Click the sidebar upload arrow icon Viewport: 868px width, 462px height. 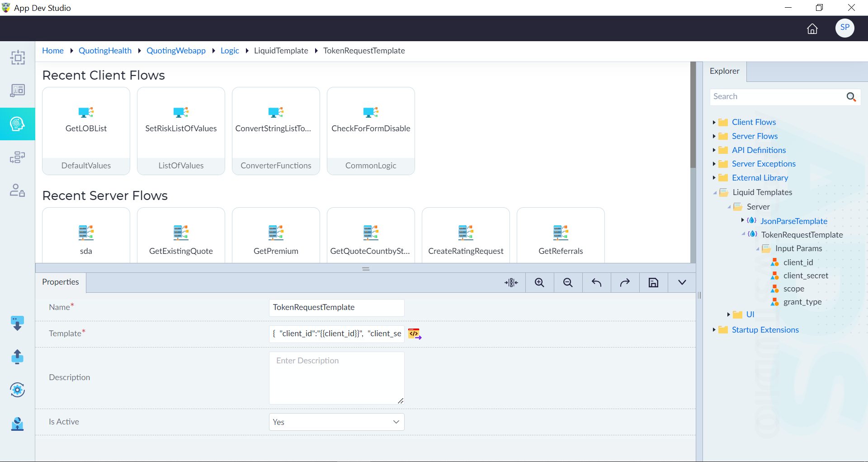17,357
